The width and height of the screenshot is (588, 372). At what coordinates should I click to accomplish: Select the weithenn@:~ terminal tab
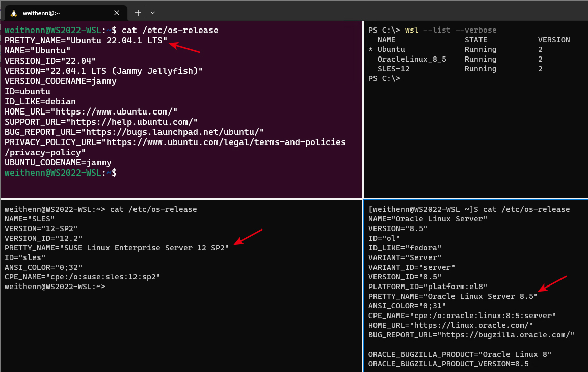click(x=66, y=13)
